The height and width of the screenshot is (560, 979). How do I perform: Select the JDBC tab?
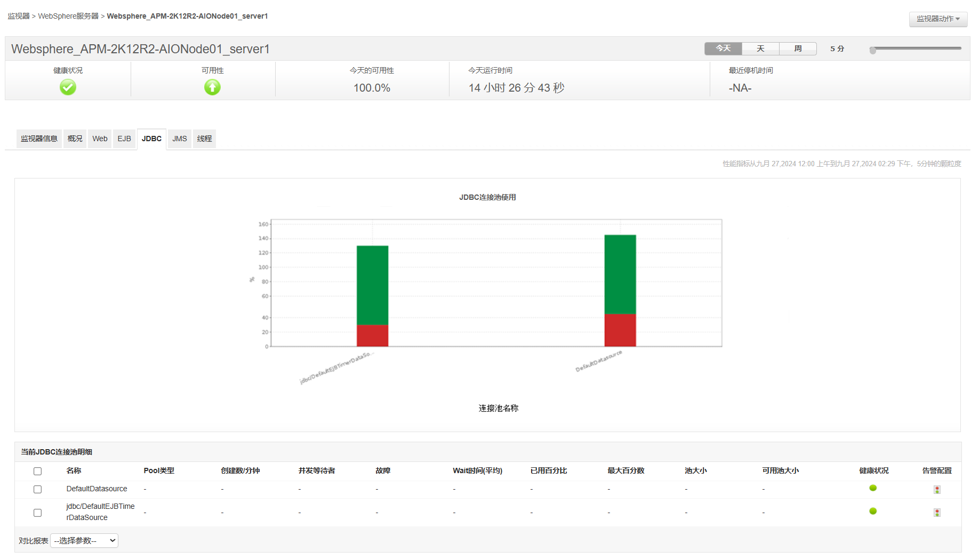151,139
